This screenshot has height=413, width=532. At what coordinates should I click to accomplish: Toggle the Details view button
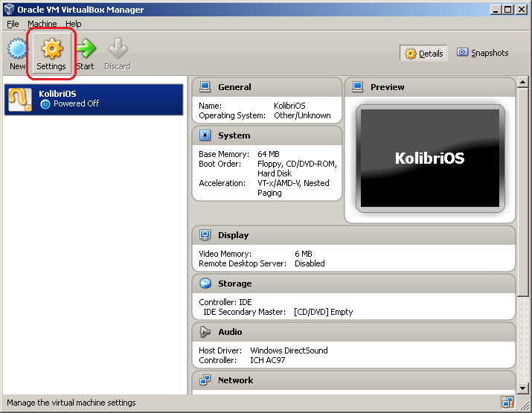click(423, 54)
